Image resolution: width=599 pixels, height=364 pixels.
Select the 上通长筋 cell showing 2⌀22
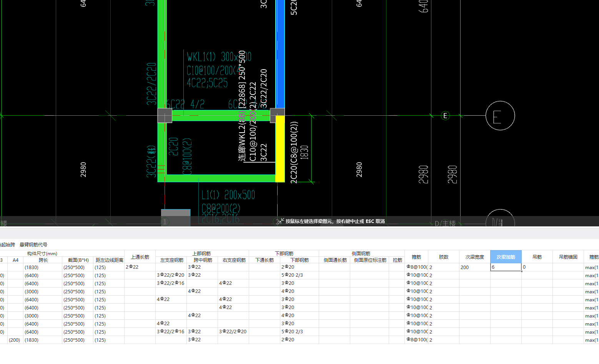pyautogui.click(x=140, y=267)
